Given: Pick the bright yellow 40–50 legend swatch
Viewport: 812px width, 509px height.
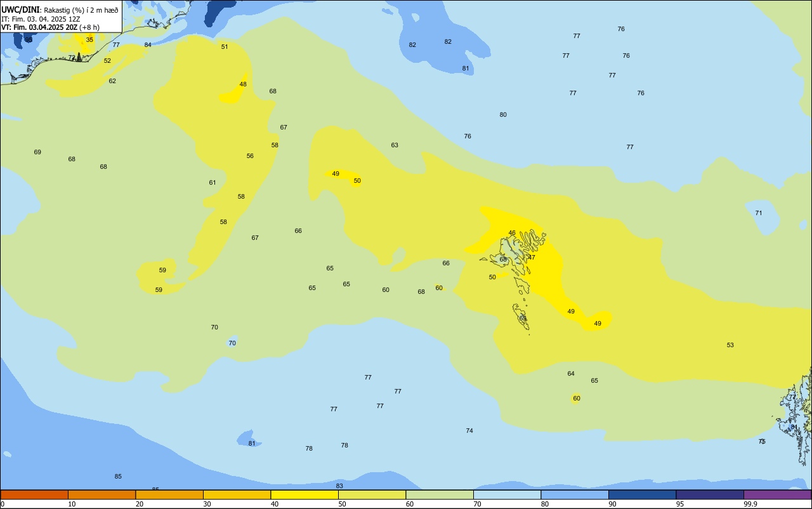Looking at the screenshot, I should (x=304, y=494).
